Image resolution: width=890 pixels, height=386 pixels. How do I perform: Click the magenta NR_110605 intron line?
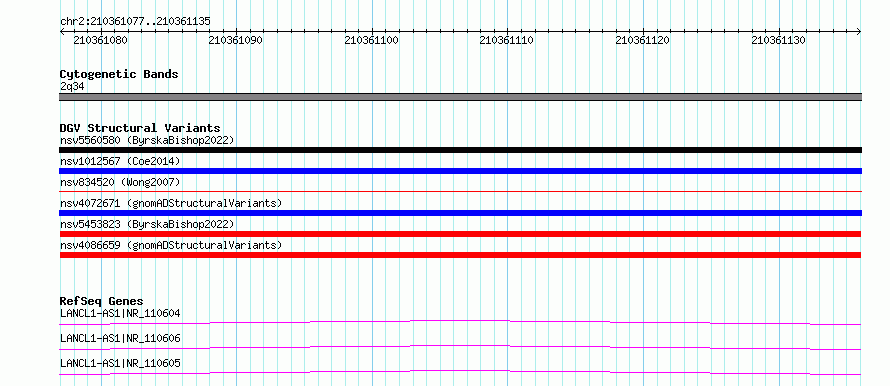click(460, 372)
